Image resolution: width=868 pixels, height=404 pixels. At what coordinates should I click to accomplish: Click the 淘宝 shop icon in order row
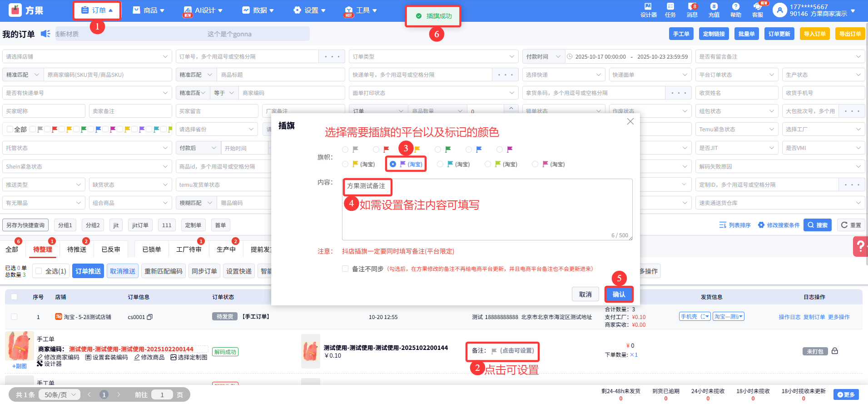pyautogui.click(x=59, y=317)
